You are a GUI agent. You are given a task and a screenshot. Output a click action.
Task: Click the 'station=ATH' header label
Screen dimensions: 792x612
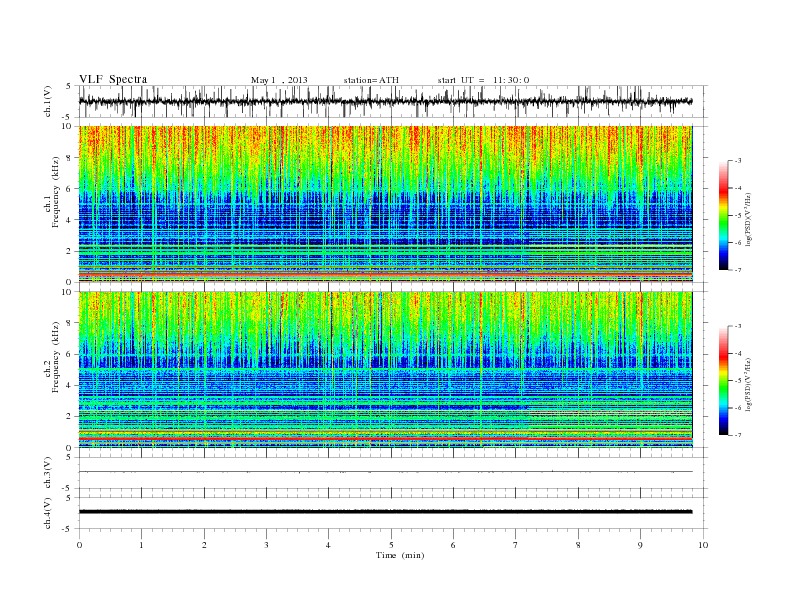click(371, 80)
